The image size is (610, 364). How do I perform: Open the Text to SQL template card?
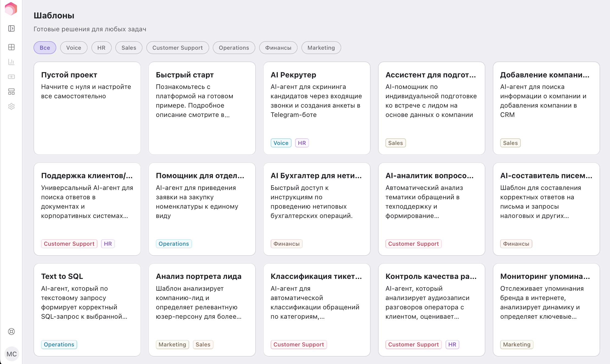tap(87, 310)
